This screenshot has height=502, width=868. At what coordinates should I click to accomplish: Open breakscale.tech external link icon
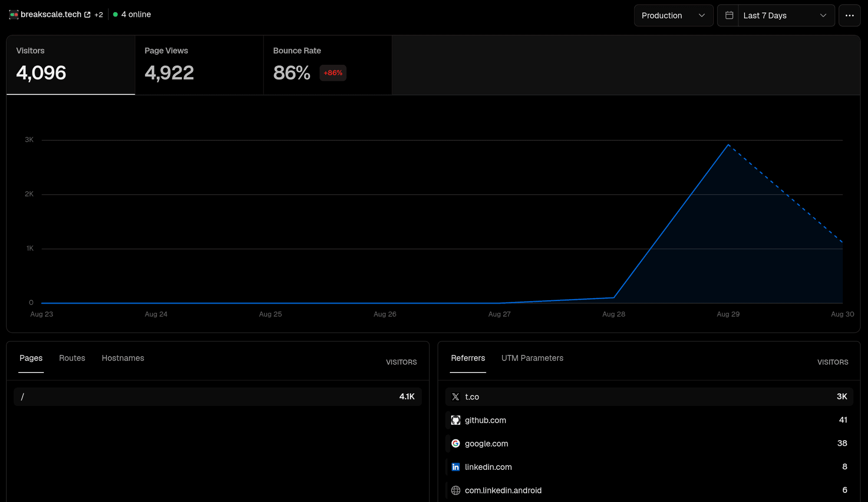coord(87,15)
